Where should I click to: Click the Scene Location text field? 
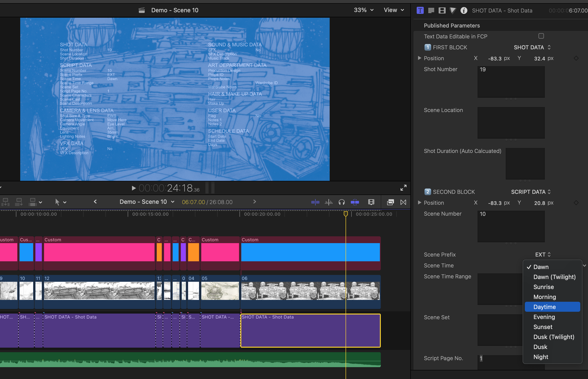[x=511, y=122]
